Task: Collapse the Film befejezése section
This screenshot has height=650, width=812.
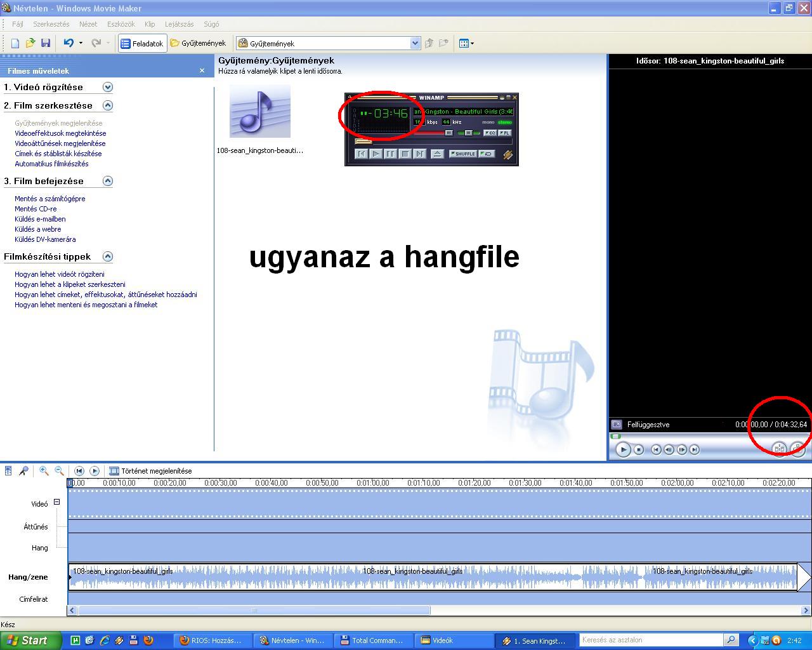Action: click(x=108, y=181)
